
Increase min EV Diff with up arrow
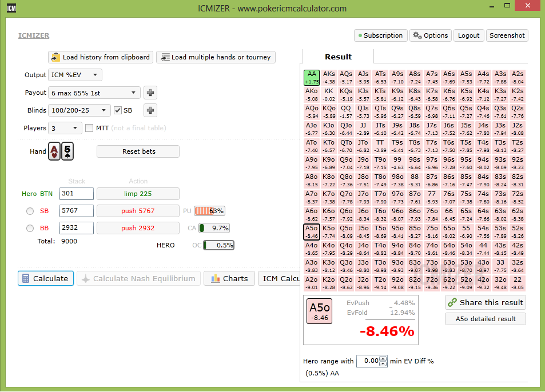tap(383, 359)
